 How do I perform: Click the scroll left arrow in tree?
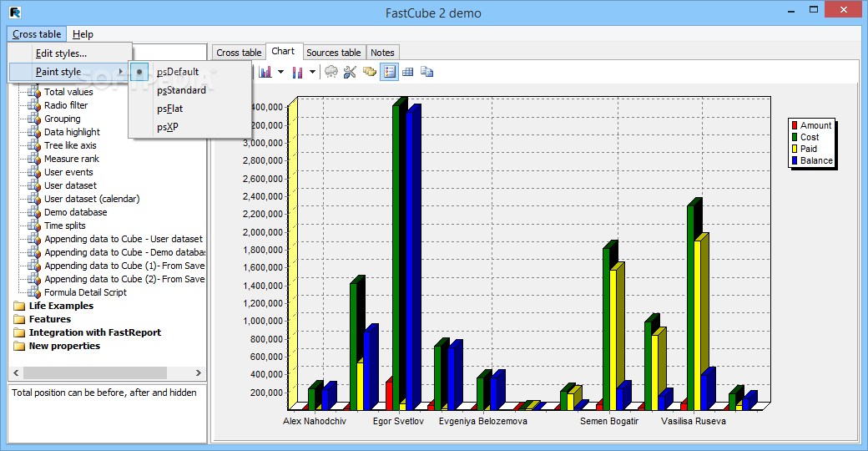point(16,372)
